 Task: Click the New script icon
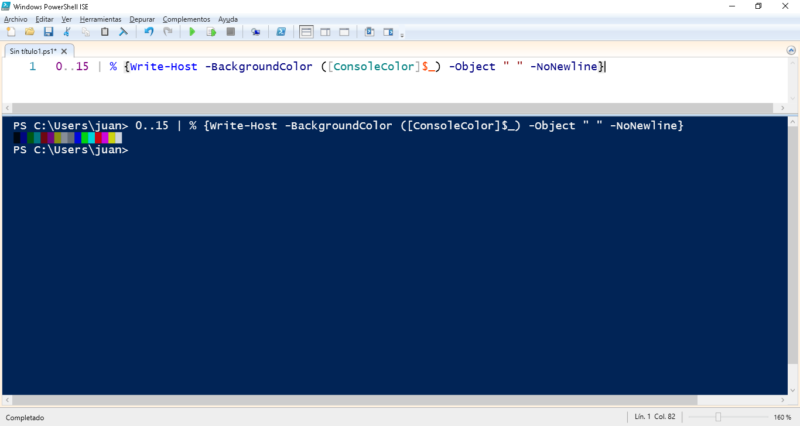pyautogui.click(x=11, y=32)
